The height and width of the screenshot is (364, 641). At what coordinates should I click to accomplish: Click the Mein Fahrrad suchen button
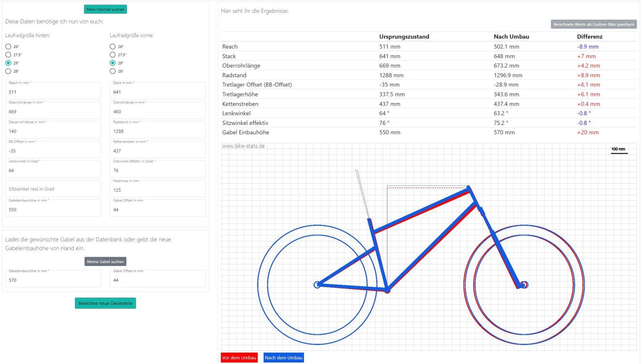[105, 9]
